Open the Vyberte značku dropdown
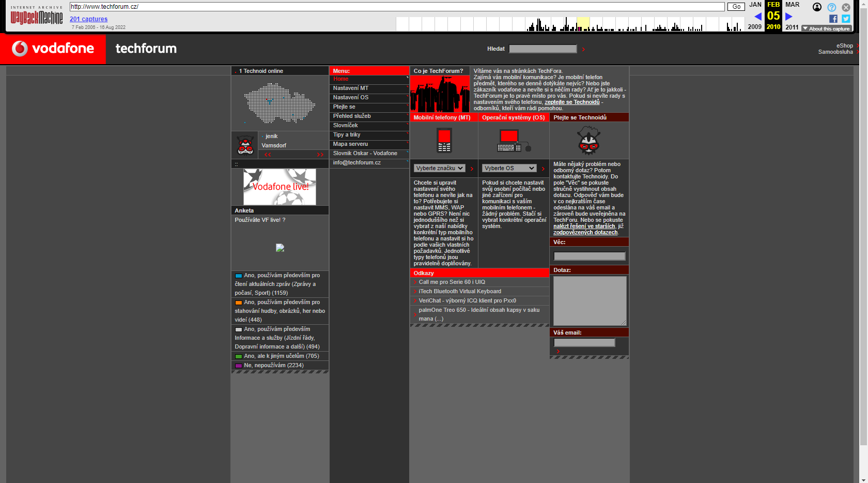The height and width of the screenshot is (483, 868). (x=439, y=168)
